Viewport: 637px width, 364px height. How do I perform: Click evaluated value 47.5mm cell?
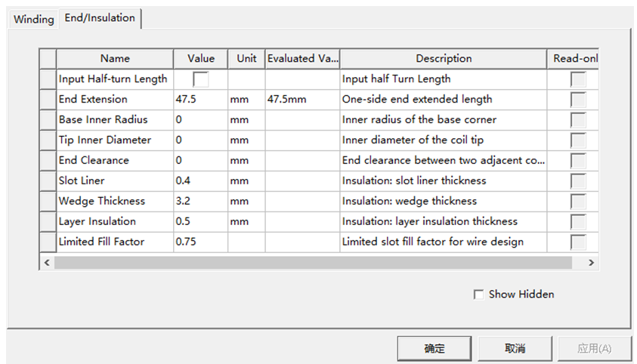pos(303,100)
